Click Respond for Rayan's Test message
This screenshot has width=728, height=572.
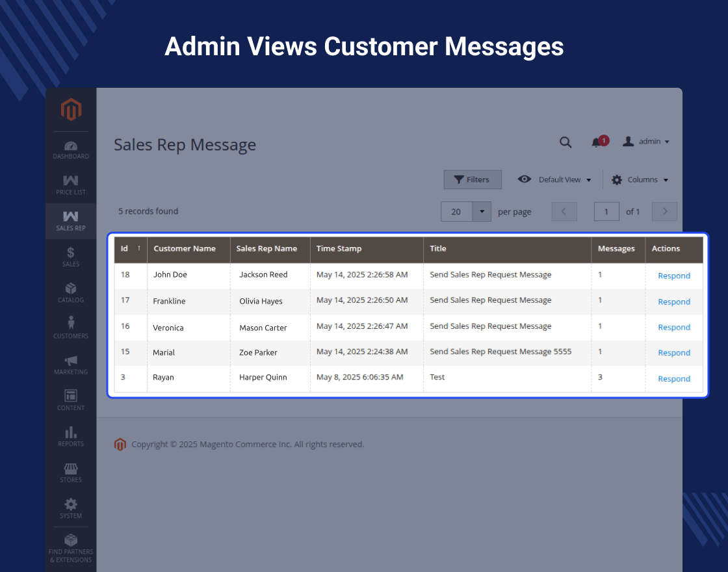pyautogui.click(x=673, y=379)
